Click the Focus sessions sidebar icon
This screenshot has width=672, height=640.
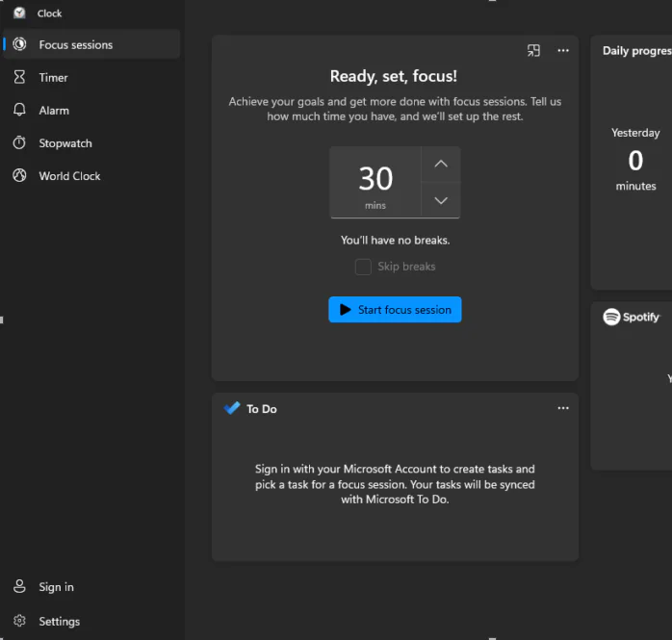click(x=19, y=44)
